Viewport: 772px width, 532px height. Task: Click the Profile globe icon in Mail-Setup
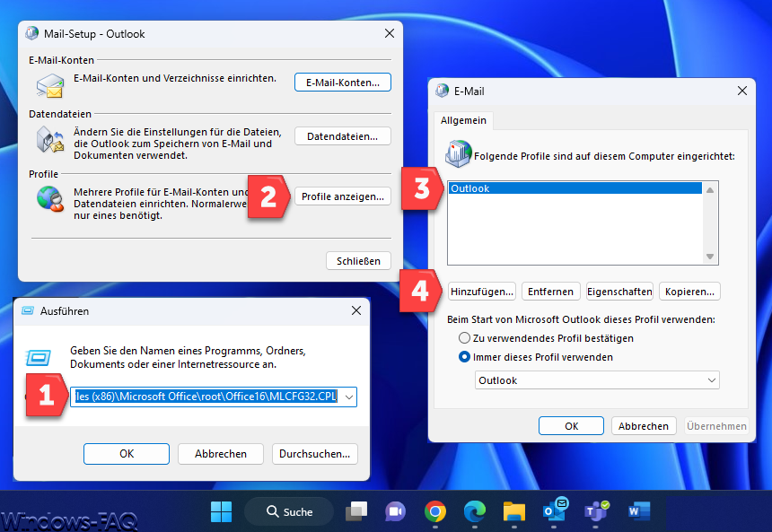click(50, 198)
